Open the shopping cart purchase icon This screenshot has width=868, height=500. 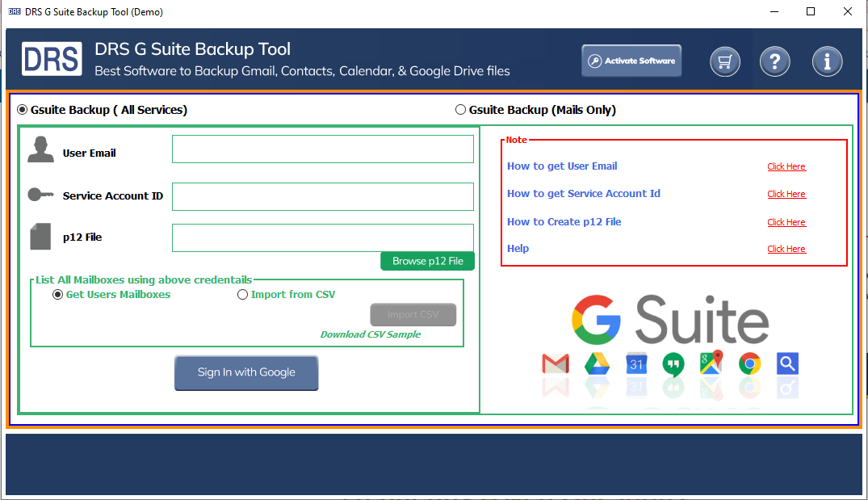coord(724,61)
